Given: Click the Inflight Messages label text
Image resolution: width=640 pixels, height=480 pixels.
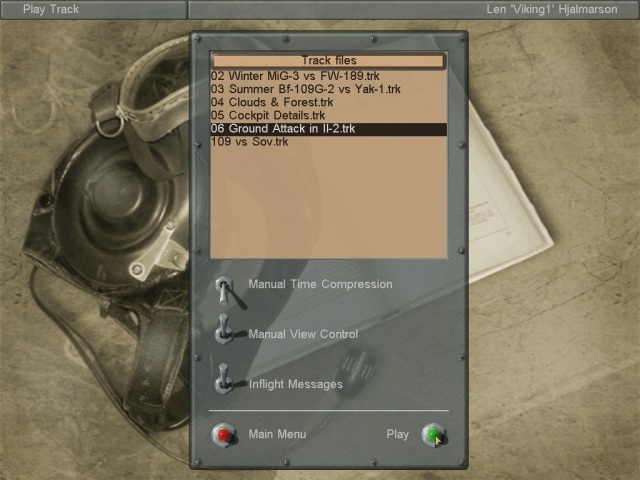Looking at the screenshot, I should point(295,384).
